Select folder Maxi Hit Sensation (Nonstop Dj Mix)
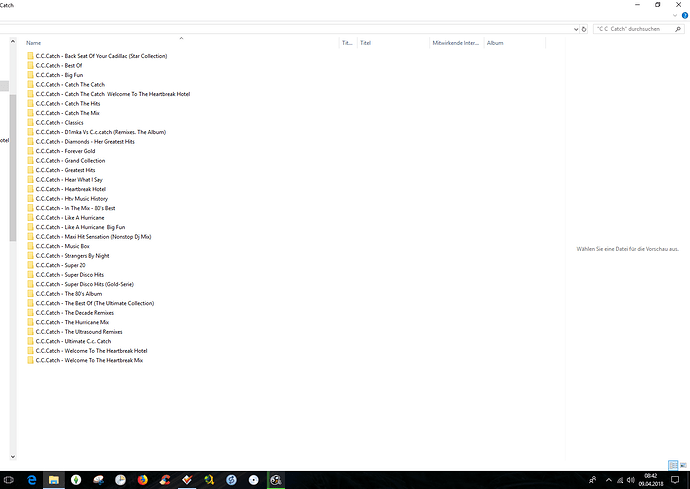 point(89,236)
